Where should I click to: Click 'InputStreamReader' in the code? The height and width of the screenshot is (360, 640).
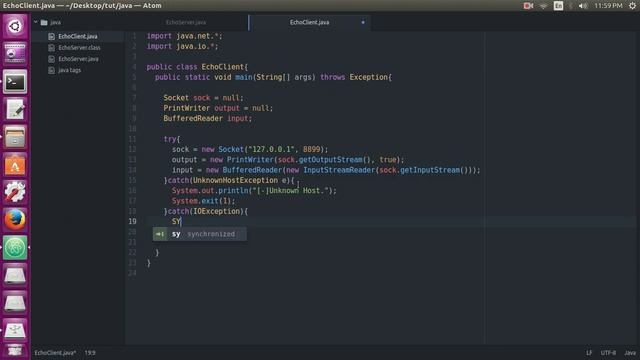point(339,170)
